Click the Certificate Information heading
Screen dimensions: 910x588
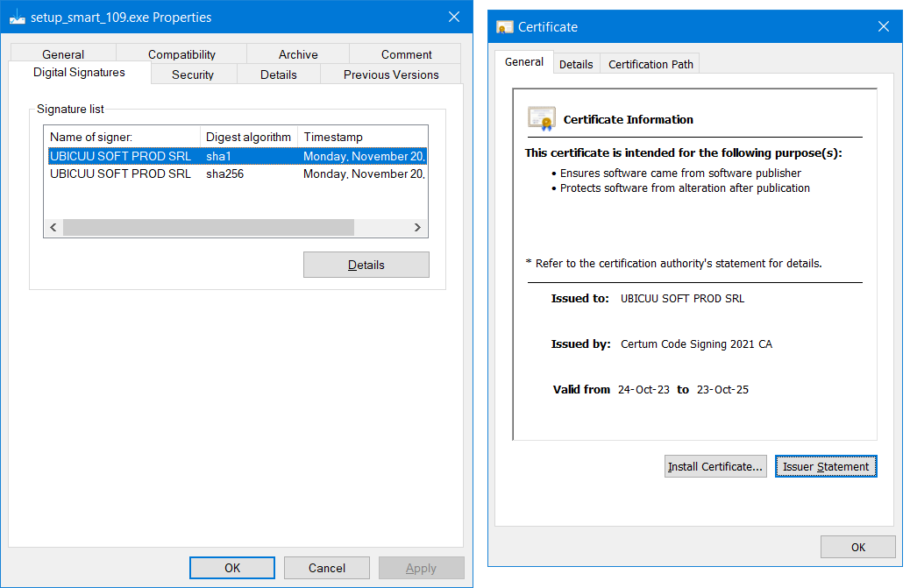coord(628,119)
